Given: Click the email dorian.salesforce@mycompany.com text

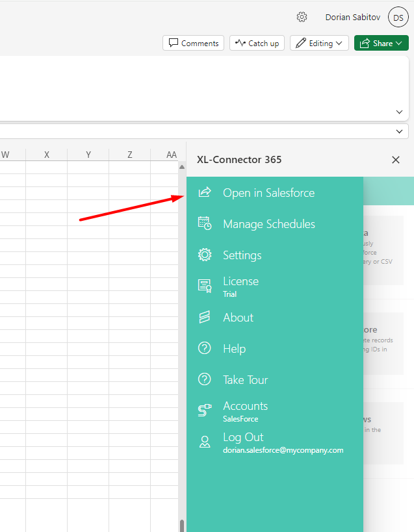Looking at the screenshot, I should 283,450.
